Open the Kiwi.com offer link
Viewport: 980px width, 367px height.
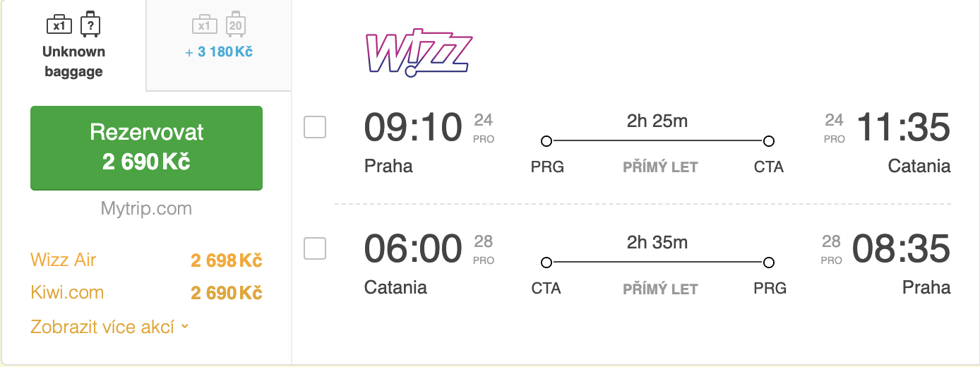[67, 292]
